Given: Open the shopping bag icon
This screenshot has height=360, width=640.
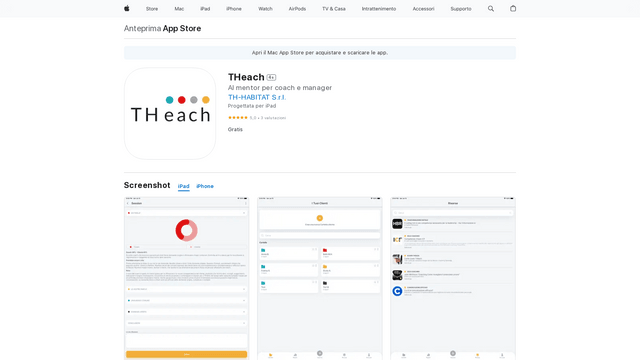Looking at the screenshot, I should [x=513, y=9].
